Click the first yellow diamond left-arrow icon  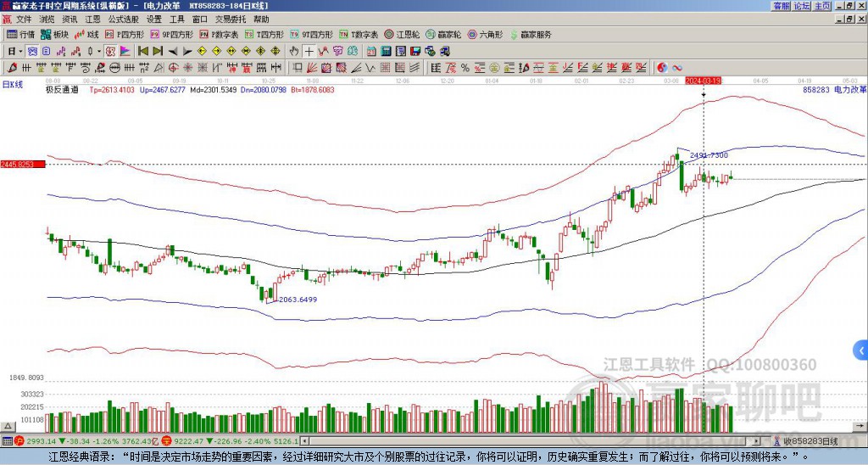click(x=202, y=52)
